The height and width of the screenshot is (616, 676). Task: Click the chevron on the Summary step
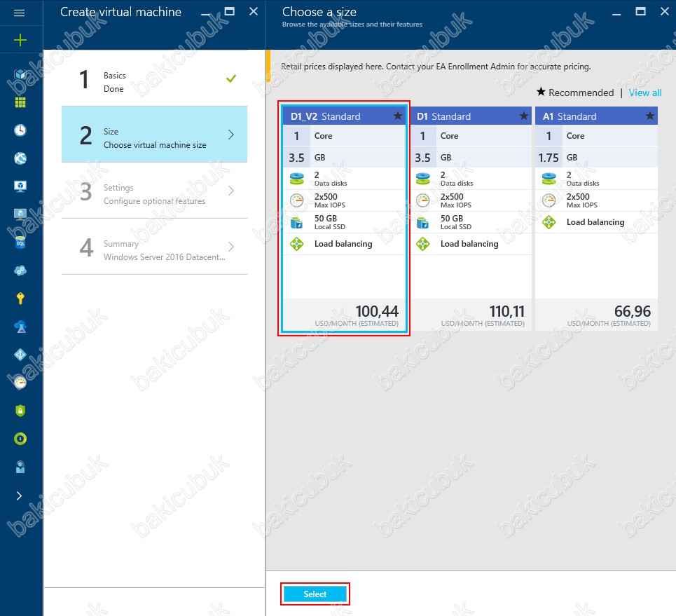[x=231, y=247]
